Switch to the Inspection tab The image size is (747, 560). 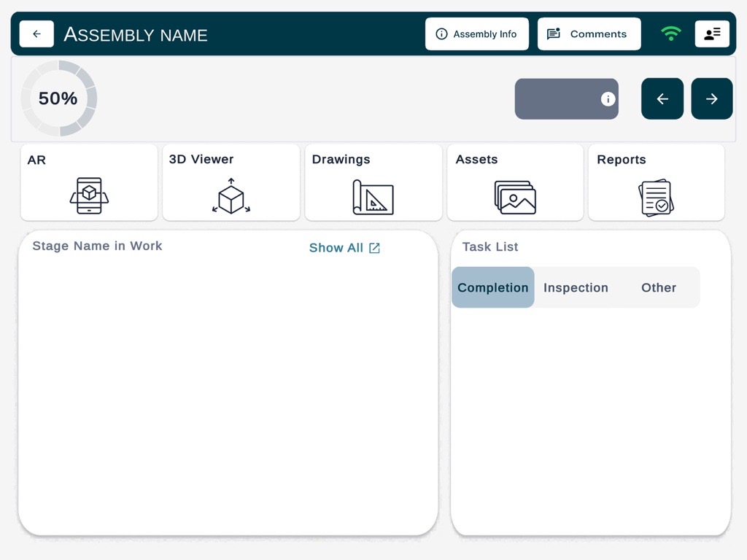click(576, 287)
